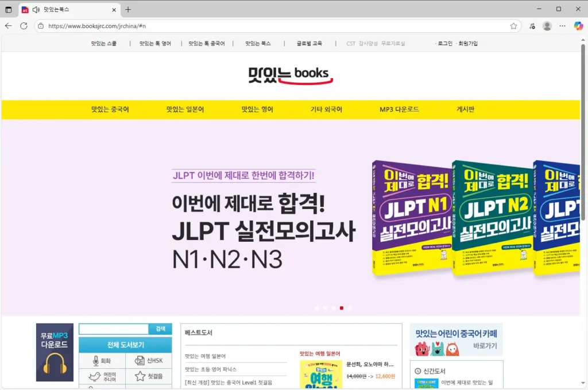Viewport: 588px width, 390px height.
Task: Select the second banner slide dot
Action: click(x=325, y=308)
